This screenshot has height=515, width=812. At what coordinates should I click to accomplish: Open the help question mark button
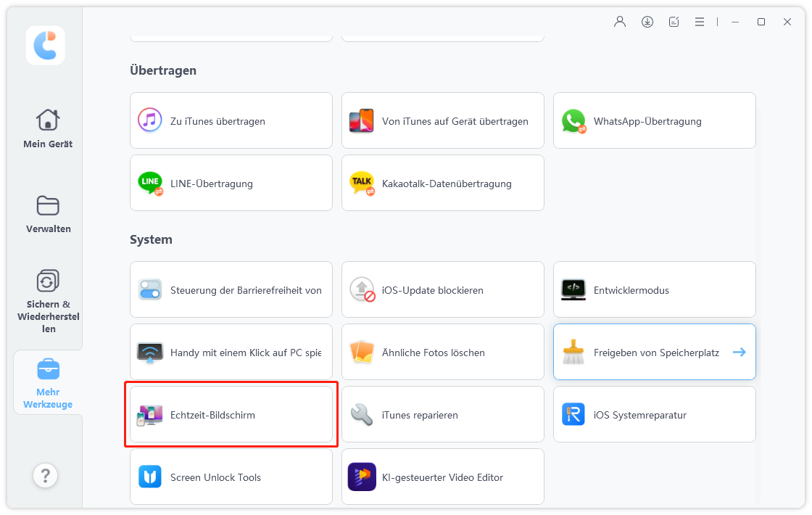(x=46, y=475)
